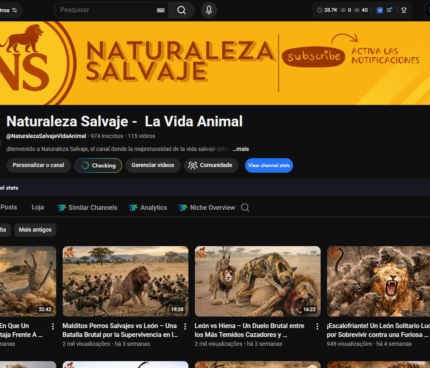Screen dimensions: 430x368
Task: Open options menu for Malditos Perros Salvajes video
Action: tap(185, 326)
